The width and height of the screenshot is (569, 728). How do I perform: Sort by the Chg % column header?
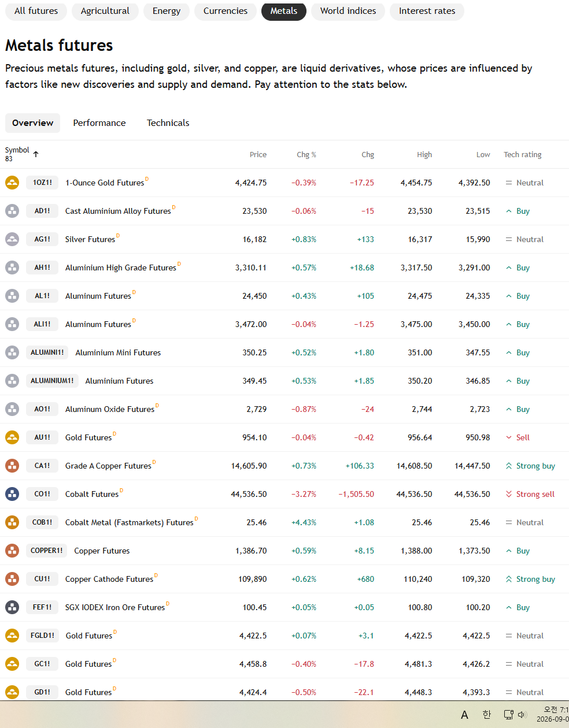tap(306, 155)
